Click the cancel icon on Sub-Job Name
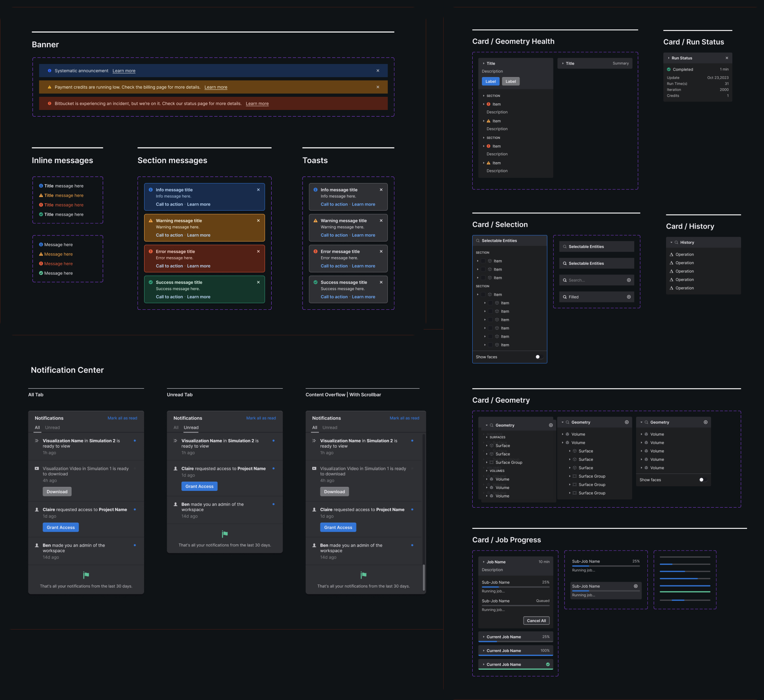764x700 pixels. (x=636, y=586)
